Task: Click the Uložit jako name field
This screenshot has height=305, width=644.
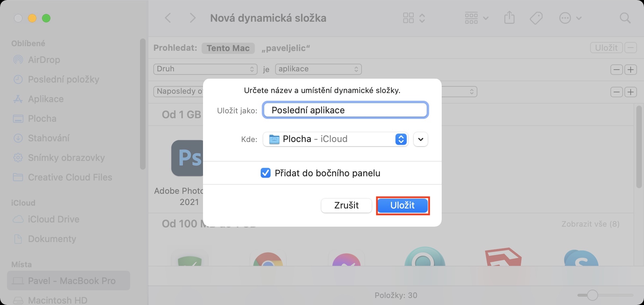Action: [345, 110]
